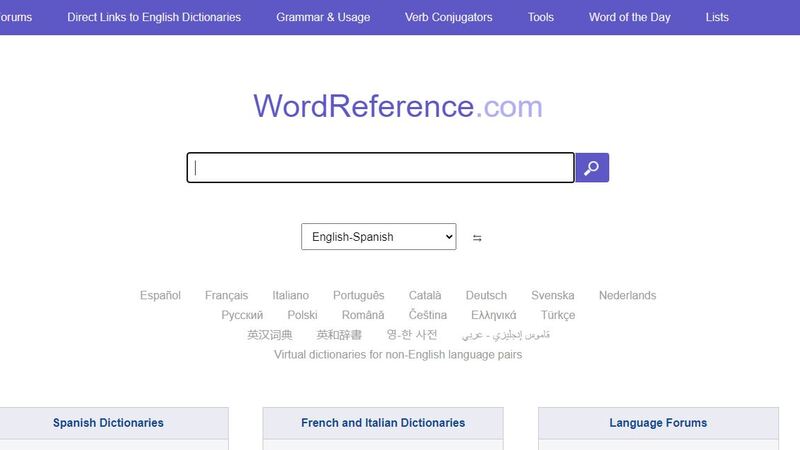Swap dictionary direction with the arrows icon
This screenshot has height=450, width=800.
pyautogui.click(x=477, y=238)
